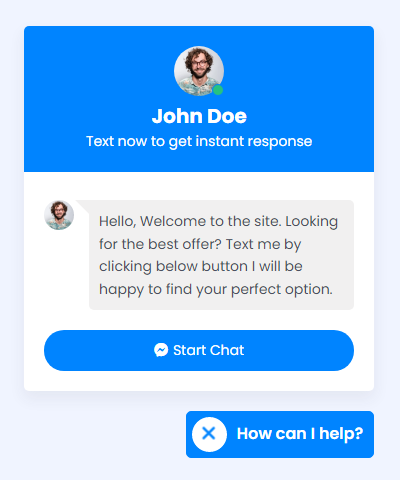Click "happy to find your perfect option."

pos(216,289)
